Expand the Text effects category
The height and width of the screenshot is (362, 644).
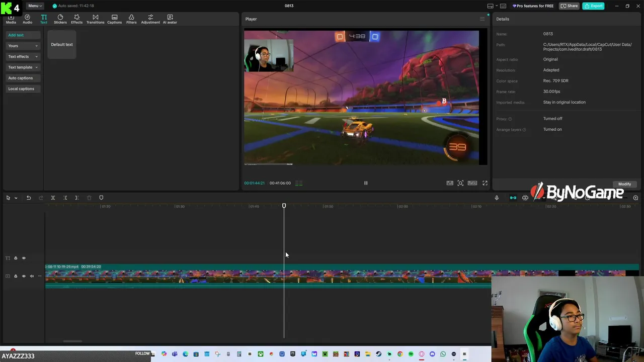tap(23, 56)
